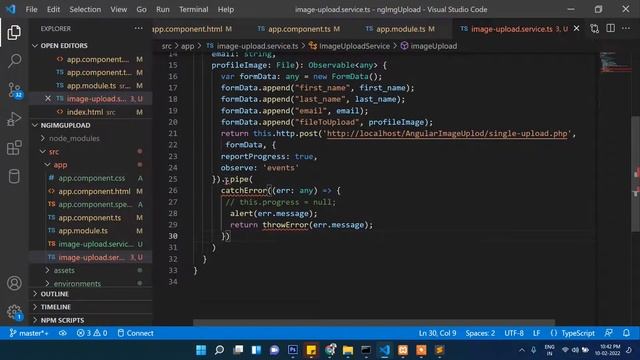Open the Go menu
This screenshot has width=640, height=360.
click(x=141, y=9)
